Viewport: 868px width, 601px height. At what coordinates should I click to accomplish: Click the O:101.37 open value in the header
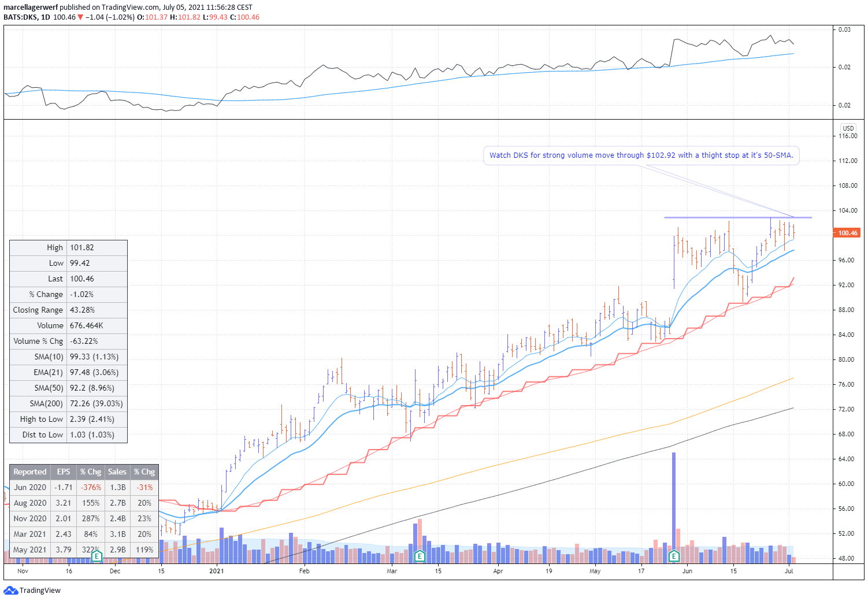click(152, 17)
